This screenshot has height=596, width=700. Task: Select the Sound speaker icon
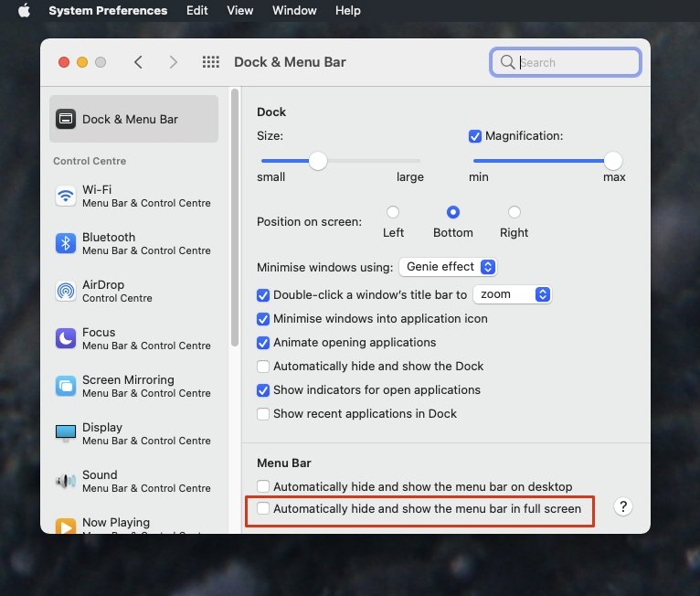tap(66, 481)
